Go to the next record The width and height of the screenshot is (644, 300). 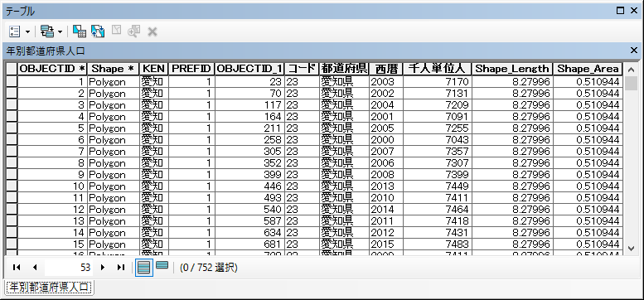(x=103, y=268)
